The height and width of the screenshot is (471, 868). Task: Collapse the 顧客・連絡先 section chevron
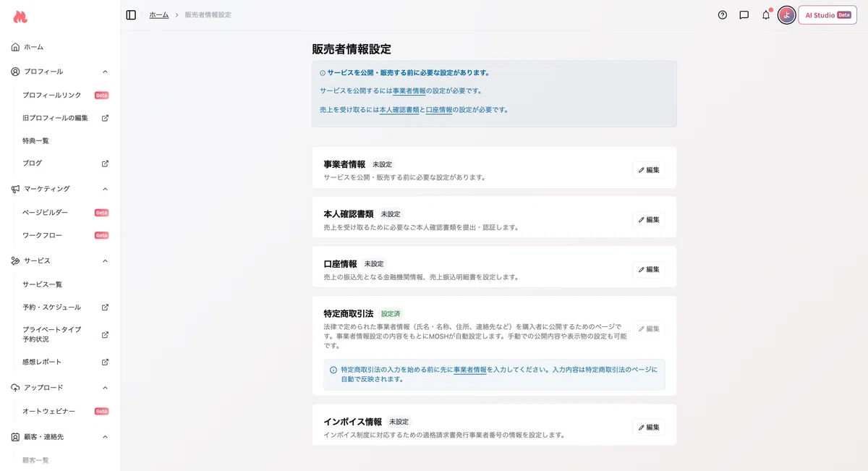(x=105, y=437)
